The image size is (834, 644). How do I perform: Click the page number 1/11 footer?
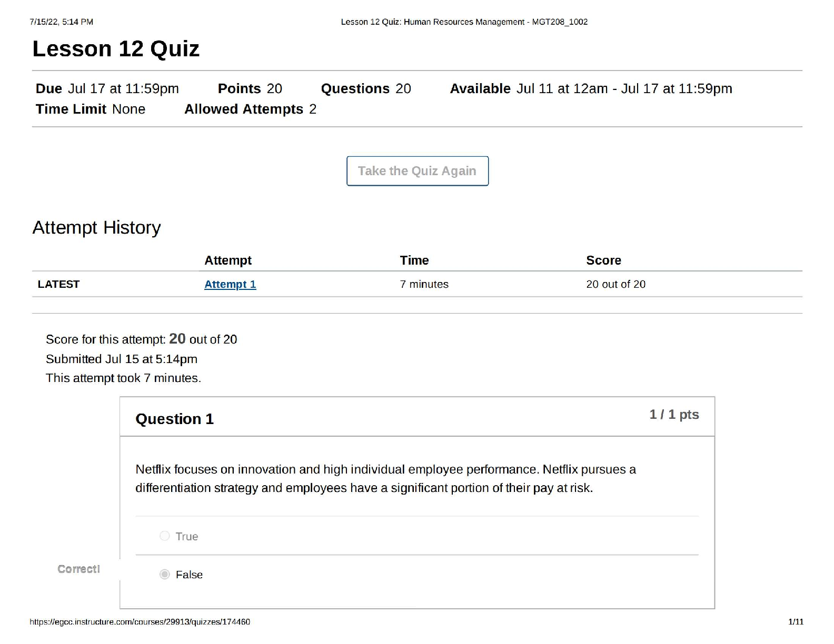coord(796,622)
